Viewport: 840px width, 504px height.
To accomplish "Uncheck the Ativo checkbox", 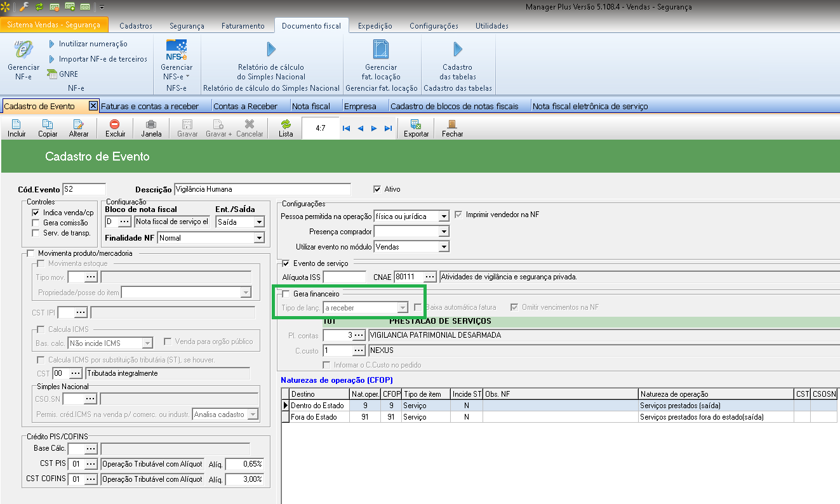I will click(378, 189).
